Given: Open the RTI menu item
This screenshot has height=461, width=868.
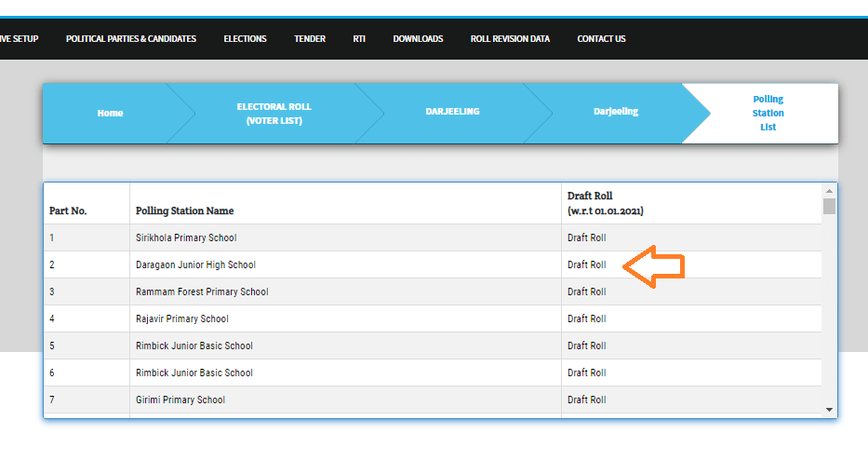Looking at the screenshot, I should tap(359, 39).
